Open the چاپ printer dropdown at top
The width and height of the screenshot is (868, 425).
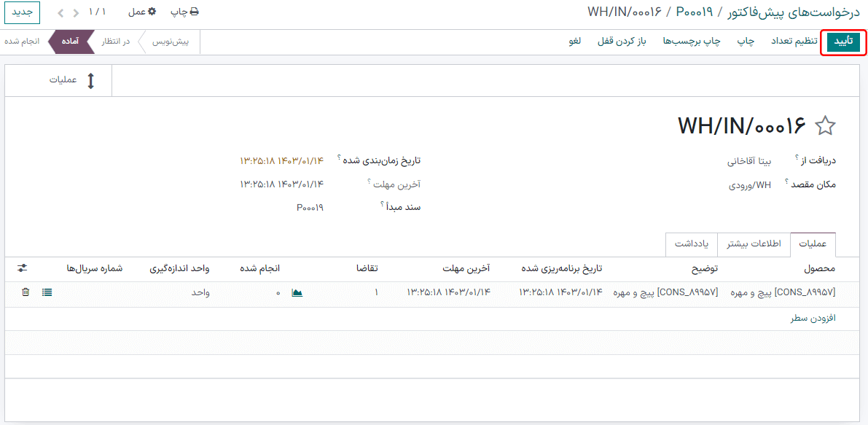pos(184,12)
